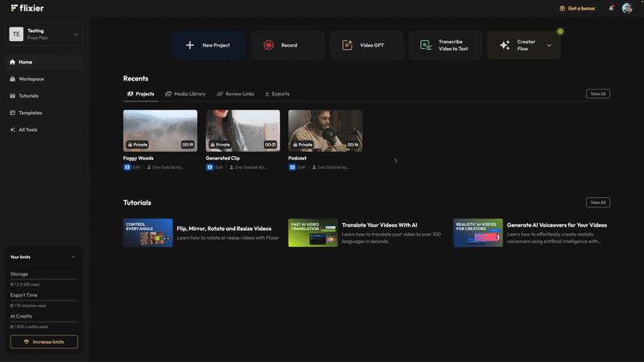Switch to the Exports tab
This screenshot has height=362, width=644.
pyautogui.click(x=277, y=94)
